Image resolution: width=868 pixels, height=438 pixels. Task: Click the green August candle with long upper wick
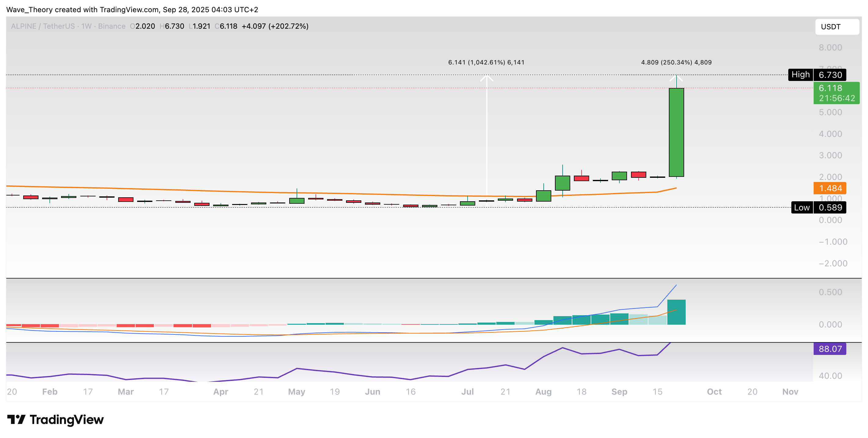click(x=562, y=183)
